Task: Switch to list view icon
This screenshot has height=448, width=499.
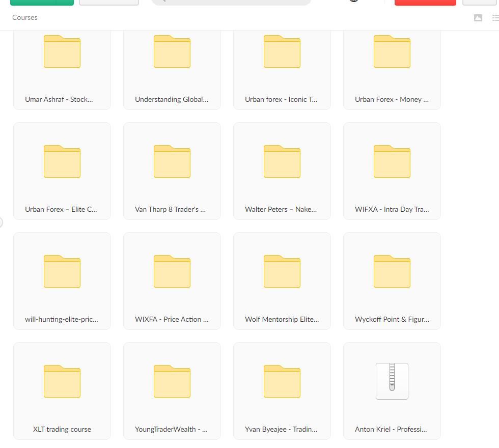Action: click(495, 18)
